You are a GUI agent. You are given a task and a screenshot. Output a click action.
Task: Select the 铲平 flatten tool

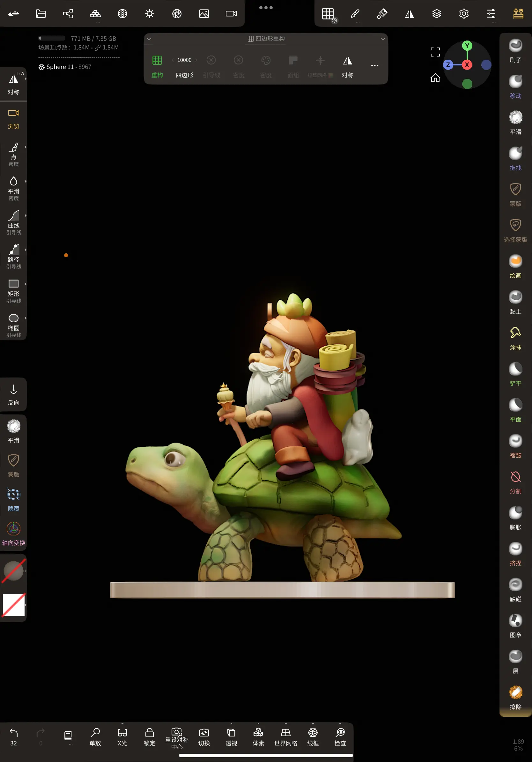click(515, 374)
